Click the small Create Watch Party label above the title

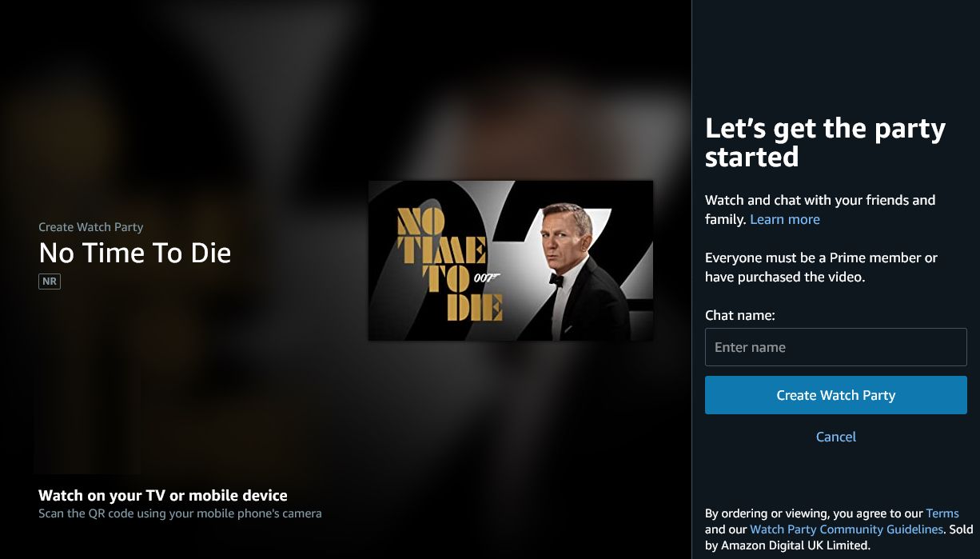pos(91,227)
